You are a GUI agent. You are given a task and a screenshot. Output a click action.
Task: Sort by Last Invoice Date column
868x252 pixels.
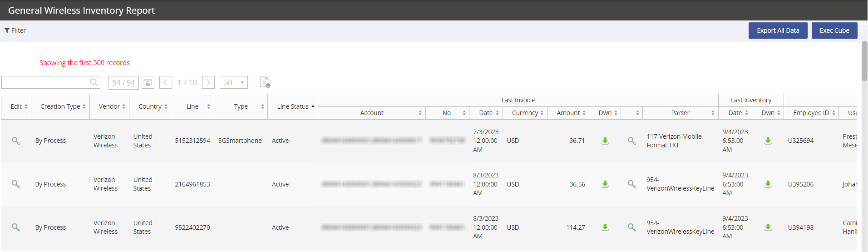[x=486, y=113]
